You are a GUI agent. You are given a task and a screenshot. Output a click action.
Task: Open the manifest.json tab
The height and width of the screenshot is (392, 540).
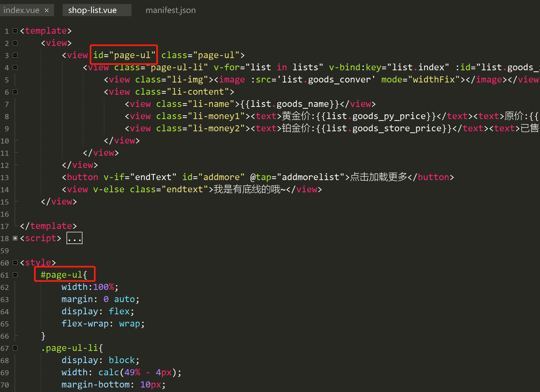point(170,10)
